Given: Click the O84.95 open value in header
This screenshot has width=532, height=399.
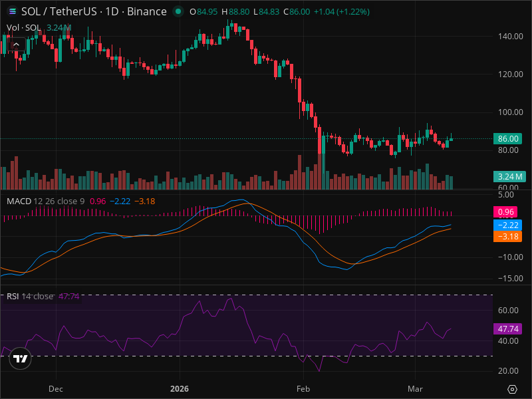Looking at the screenshot, I should pyautogui.click(x=203, y=11).
